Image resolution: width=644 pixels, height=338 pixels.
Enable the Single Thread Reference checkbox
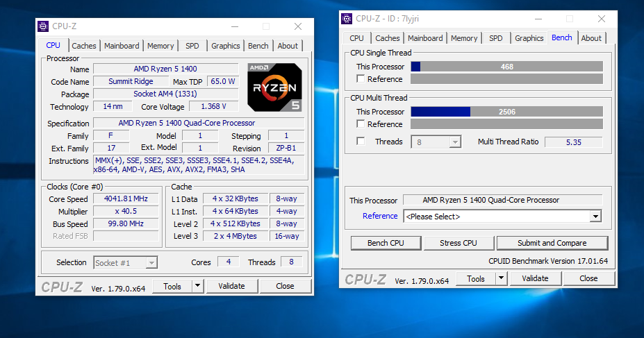pyautogui.click(x=361, y=78)
